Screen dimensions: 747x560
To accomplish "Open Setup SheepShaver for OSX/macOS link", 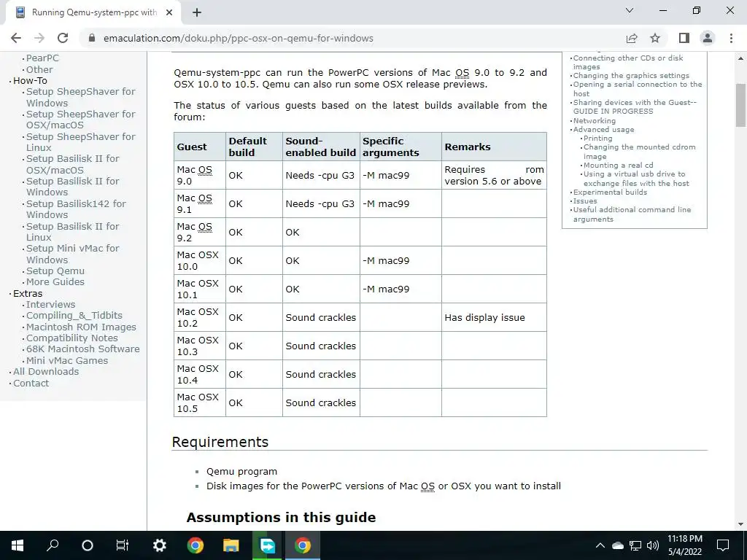I will [x=80, y=120].
